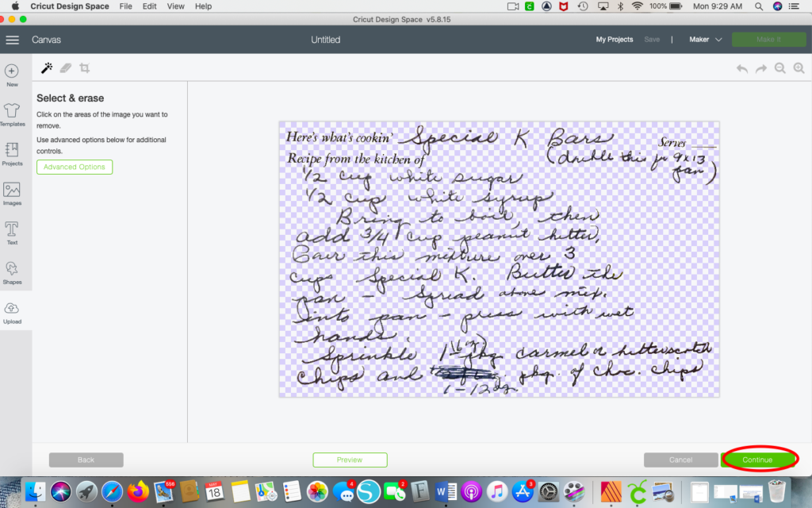This screenshot has width=812, height=508.
Task: Click the Back button
Action: [x=86, y=460]
